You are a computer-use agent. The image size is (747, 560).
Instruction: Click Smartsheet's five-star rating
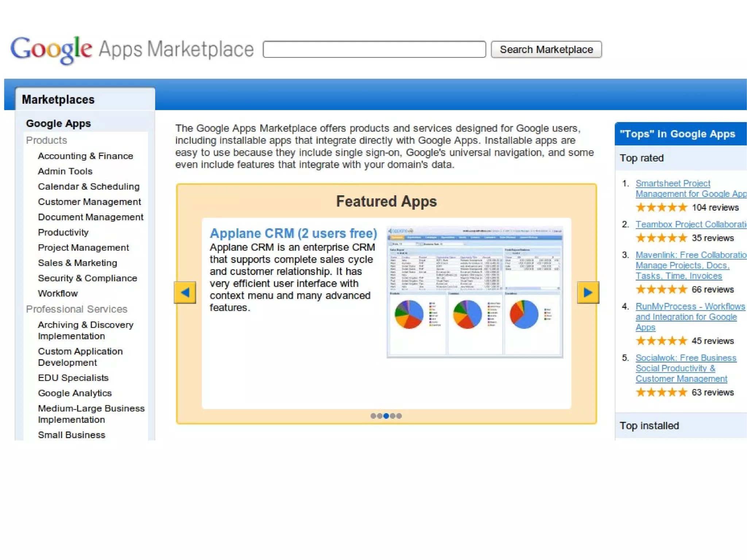[661, 208]
